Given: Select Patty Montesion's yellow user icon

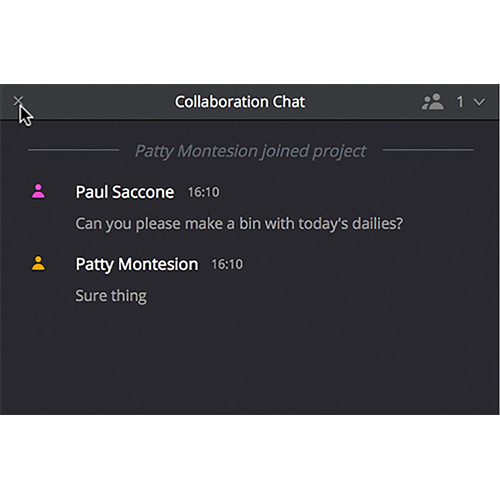Looking at the screenshot, I should click(x=38, y=263).
